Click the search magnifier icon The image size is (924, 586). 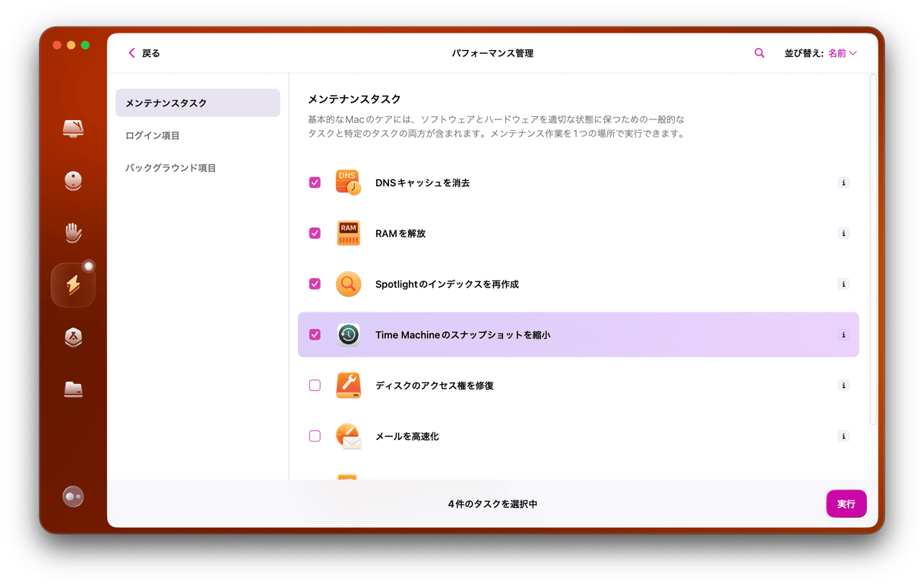tap(759, 53)
